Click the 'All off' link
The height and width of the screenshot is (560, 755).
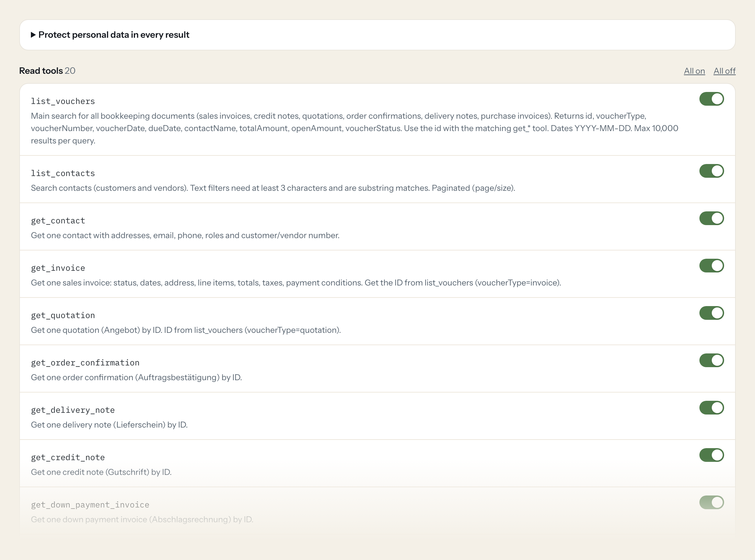724,71
